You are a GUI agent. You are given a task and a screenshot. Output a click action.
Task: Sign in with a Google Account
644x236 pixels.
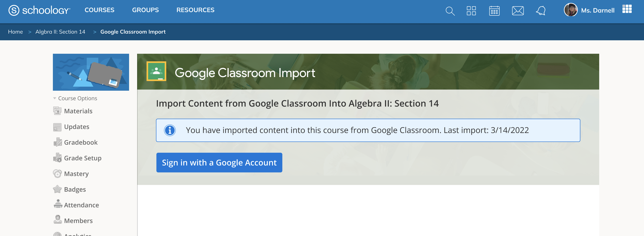point(219,163)
